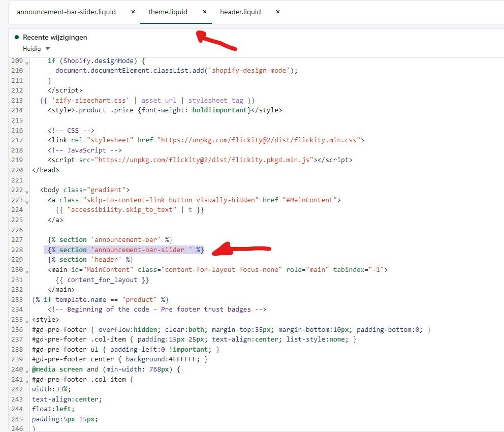The image size is (504, 432).
Task: Collapse the body tag fold at line 222
Action: [x=27, y=192]
